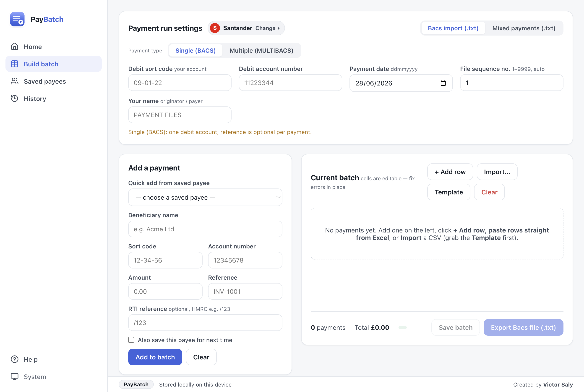Open the choose a saved payee dropdown

point(205,197)
